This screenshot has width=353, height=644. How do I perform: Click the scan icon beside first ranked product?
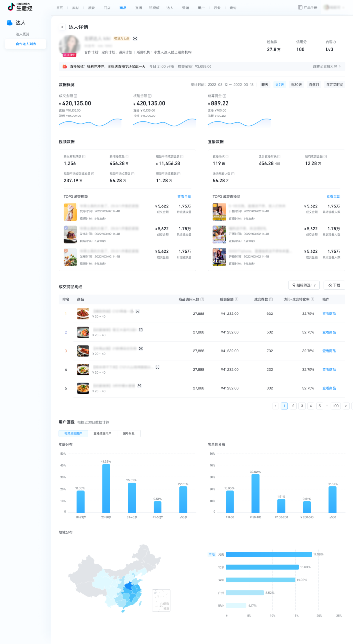(x=138, y=311)
